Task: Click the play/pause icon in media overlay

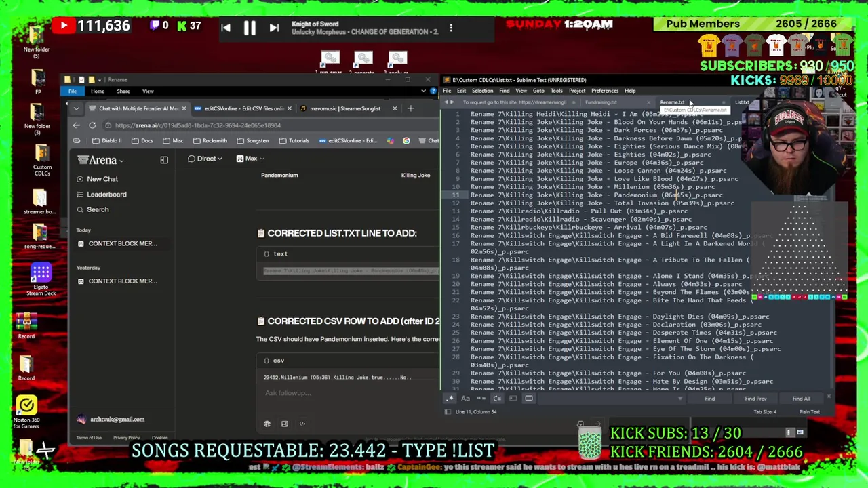Action: pyautogui.click(x=250, y=28)
